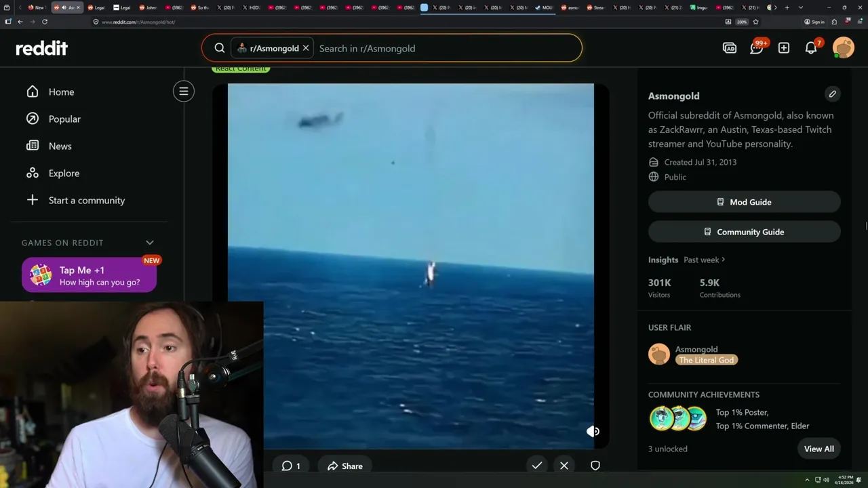Open taskbar volume control

coord(826,480)
